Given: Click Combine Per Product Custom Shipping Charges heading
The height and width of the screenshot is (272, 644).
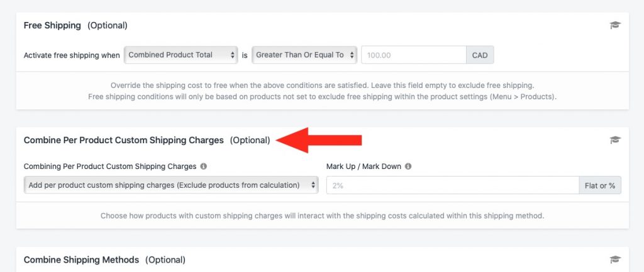Looking at the screenshot, I should point(124,140).
